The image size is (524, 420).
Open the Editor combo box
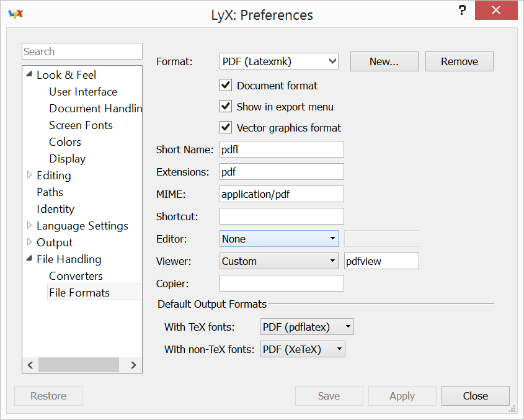[x=278, y=239]
